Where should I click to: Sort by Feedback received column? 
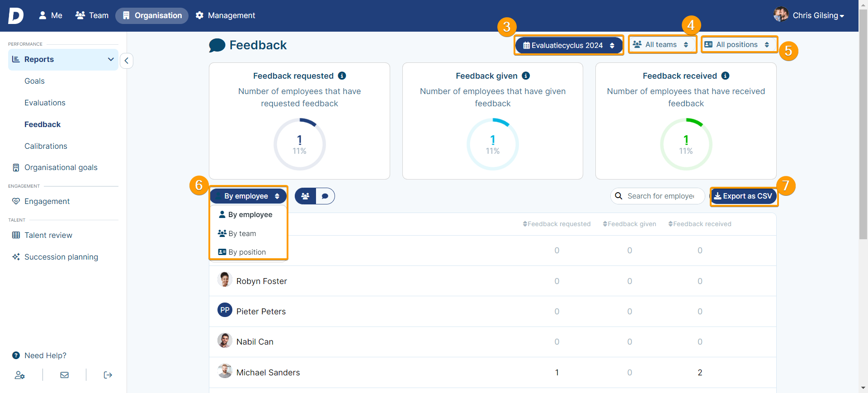(700, 224)
